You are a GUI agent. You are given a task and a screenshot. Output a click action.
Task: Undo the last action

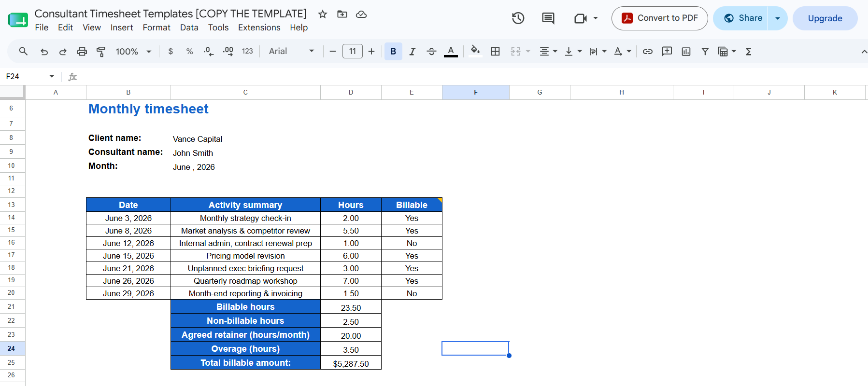(44, 51)
